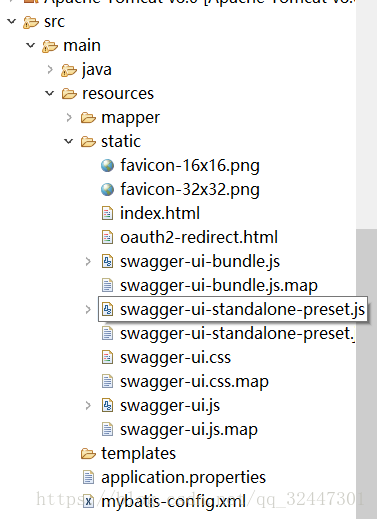Click the templates folder icon
The width and height of the screenshot is (377, 519).
tap(88, 454)
